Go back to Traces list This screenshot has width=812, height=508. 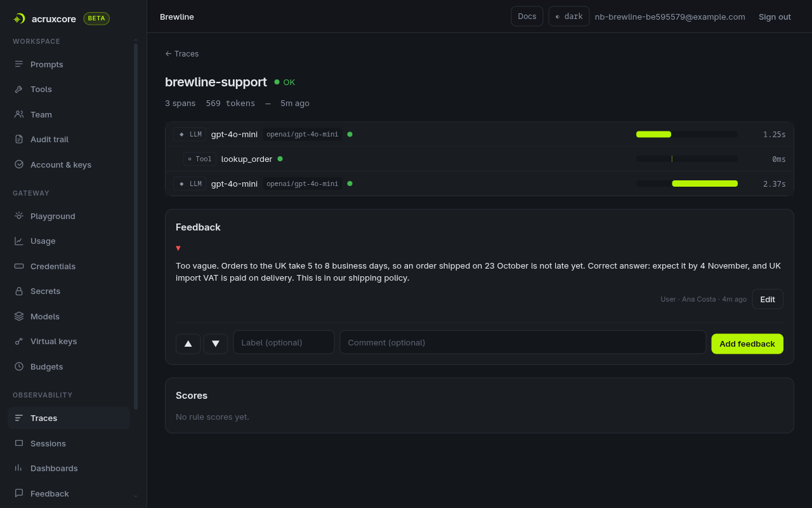(182, 54)
